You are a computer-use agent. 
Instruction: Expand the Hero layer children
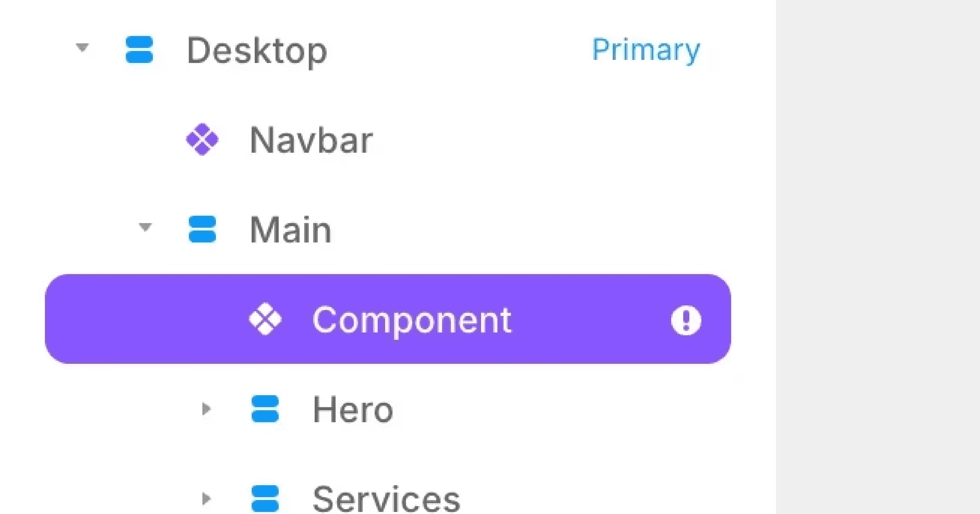click(x=206, y=410)
